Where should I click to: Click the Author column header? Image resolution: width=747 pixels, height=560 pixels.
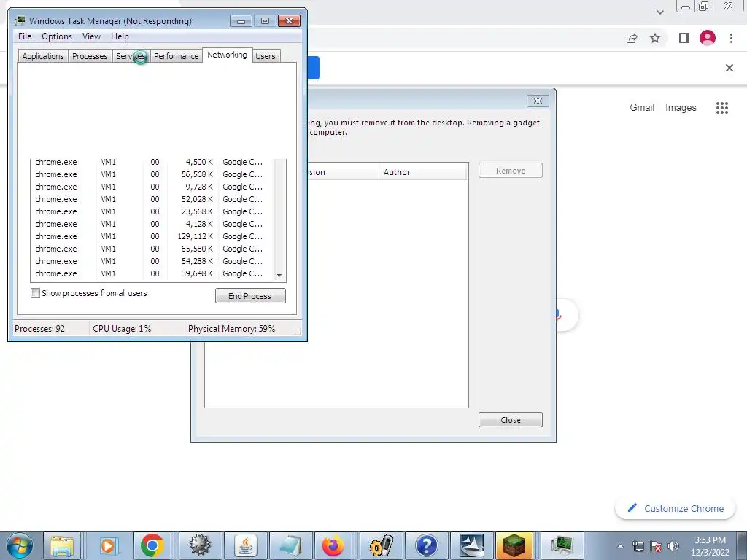click(x=422, y=172)
